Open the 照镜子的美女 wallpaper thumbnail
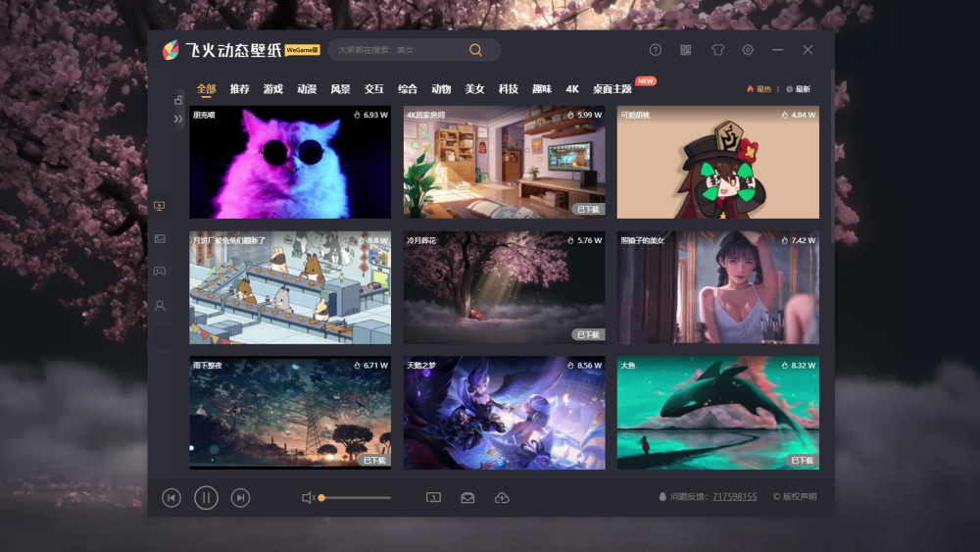 [x=718, y=287]
